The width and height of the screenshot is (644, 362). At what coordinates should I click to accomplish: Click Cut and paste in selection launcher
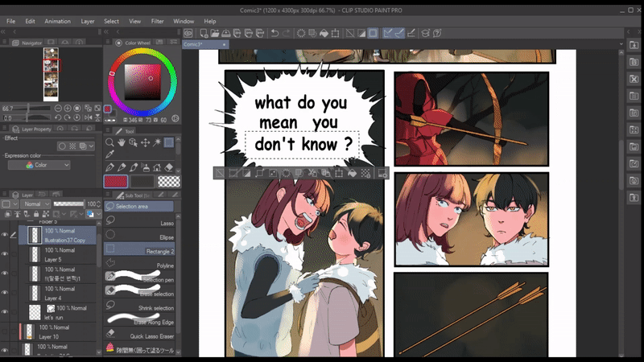pyautogui.click(x=312, y=173)
